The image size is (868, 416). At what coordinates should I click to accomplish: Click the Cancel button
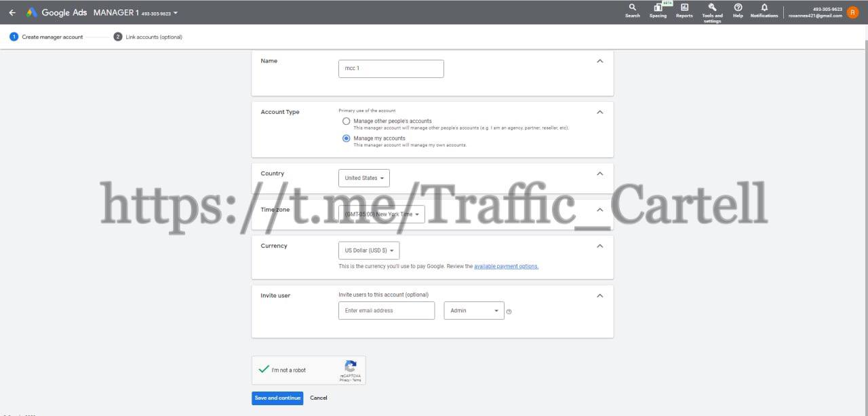[319, 398]
